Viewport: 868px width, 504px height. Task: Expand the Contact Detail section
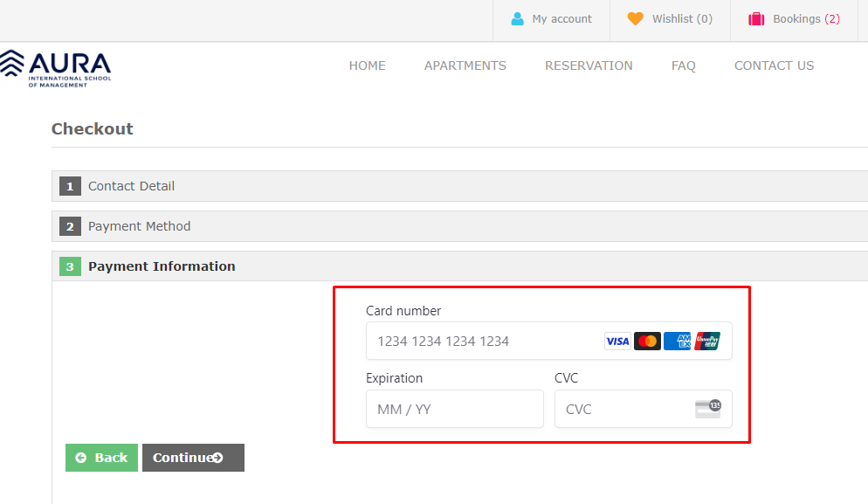pyautogui.click(x=130, y=185)
